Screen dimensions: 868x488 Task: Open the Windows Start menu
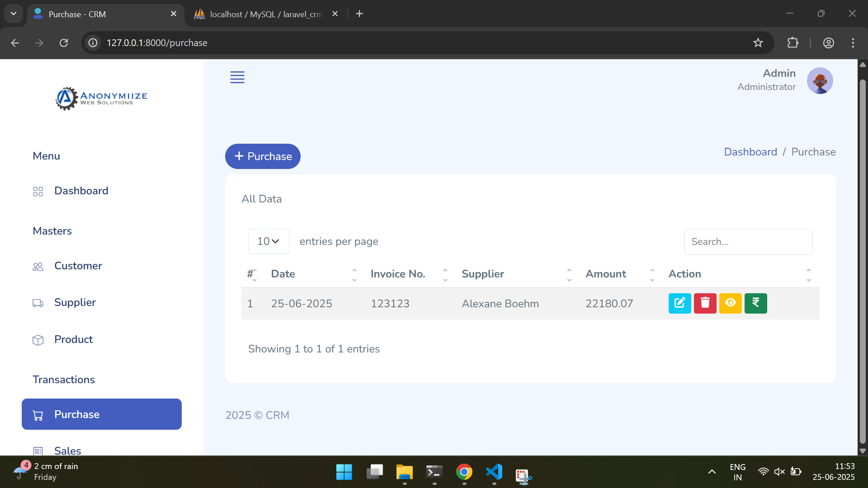[x=344, y=472]
